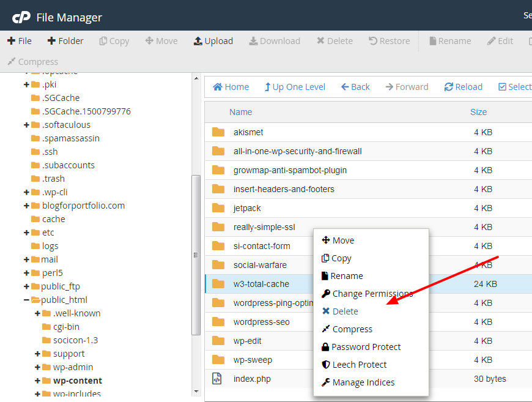Select the all-in-one-wp-security-and-firewall folder icon
The width and height of the screenshot is (532, 402).
click(x=218, y=151)
